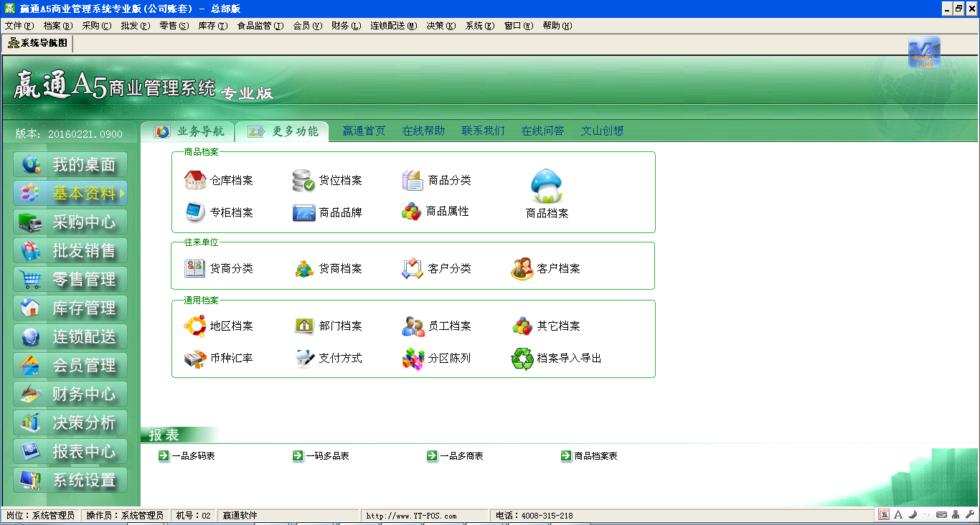This screenshot has height=525, width=980.
Task: Open 客户档案 customer records icon
Action: click(522, 268)
